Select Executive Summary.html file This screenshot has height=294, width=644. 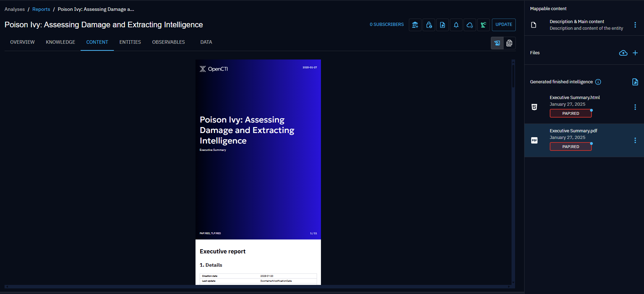584,107
